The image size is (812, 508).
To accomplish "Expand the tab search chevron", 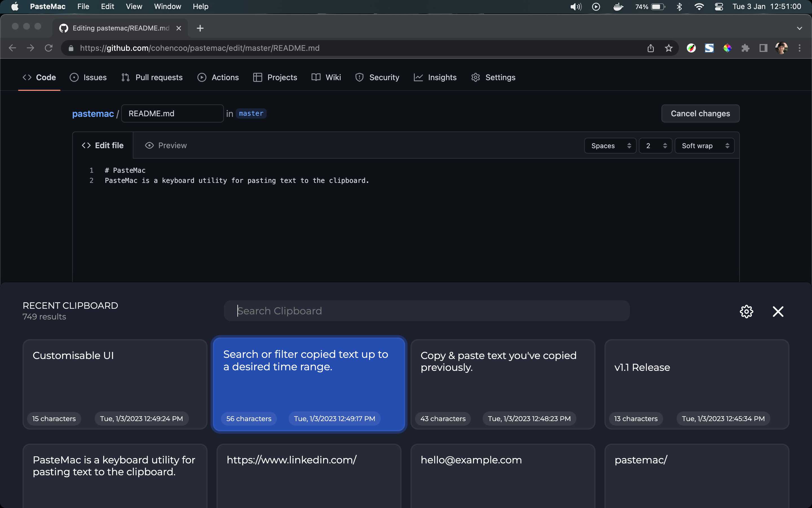I will pos(799,28).
